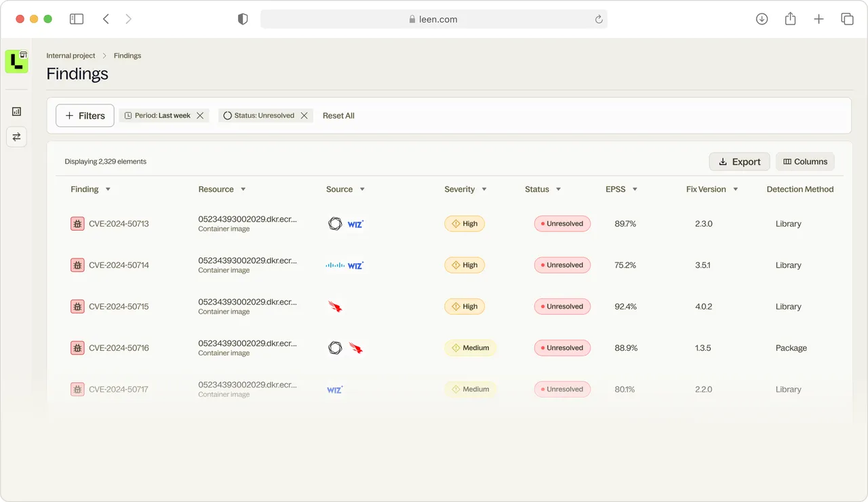Image resolution: width=868 pixels, height=502 pixels.
Task: Open Source column dropdown arrow
Action: (362, 189)
